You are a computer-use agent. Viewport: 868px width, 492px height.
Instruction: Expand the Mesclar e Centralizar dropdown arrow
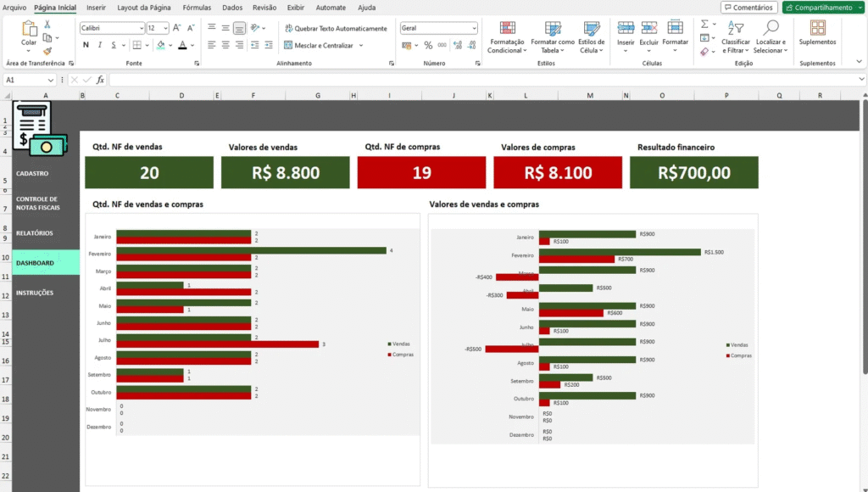(361, 45)
